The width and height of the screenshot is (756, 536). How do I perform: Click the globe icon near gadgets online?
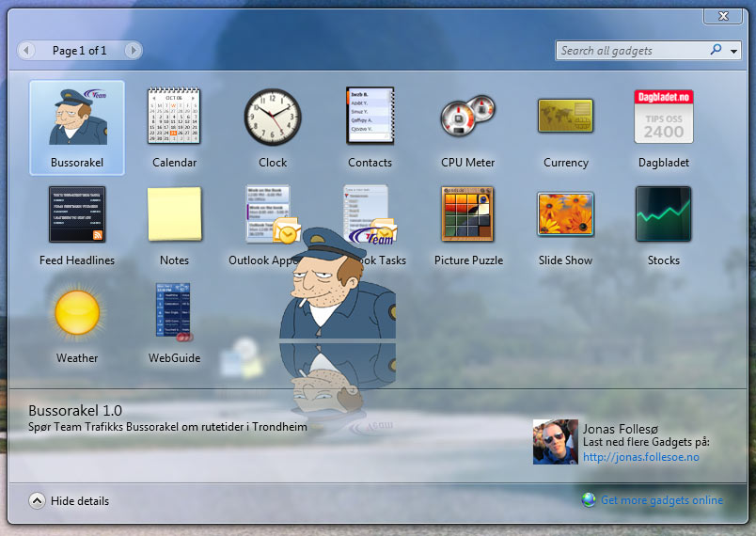[589, 500]
